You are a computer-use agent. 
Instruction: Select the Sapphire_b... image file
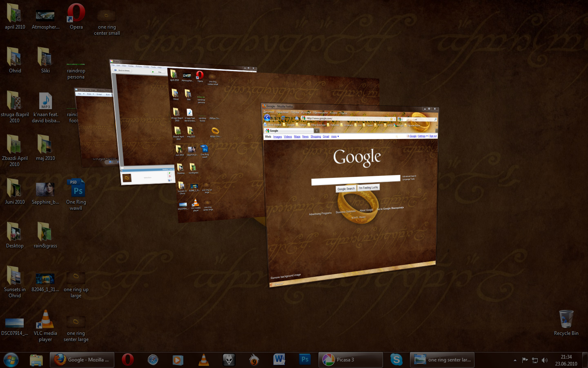[45, 193]
